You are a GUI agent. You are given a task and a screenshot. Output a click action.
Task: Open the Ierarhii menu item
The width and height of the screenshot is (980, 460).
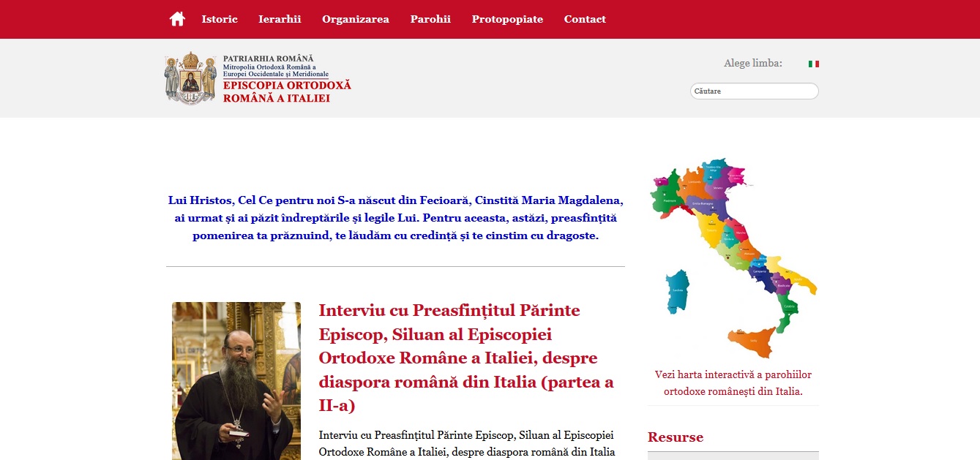pyautogui.click(x=280, y=19)
